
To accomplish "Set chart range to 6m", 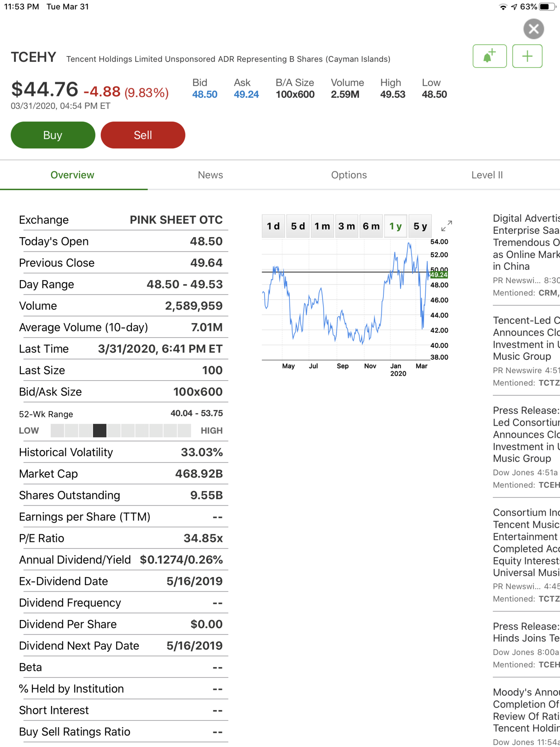I will pyautogui.click(x=371, y=226).
